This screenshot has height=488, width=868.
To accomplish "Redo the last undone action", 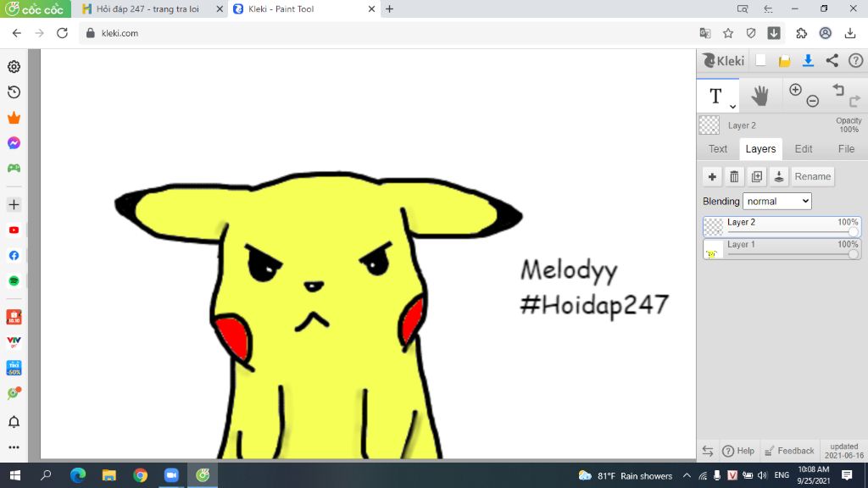I will tap(854, 102).
